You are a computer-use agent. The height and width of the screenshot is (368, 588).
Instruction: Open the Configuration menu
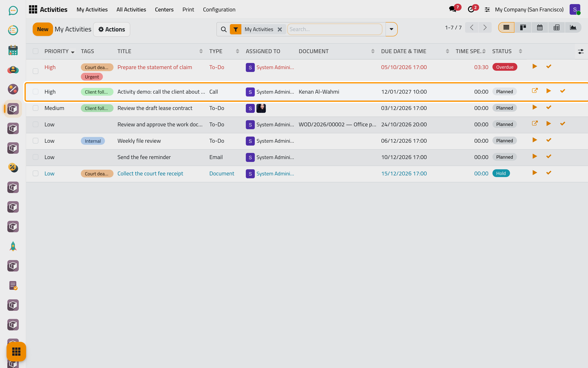(219, 10)
